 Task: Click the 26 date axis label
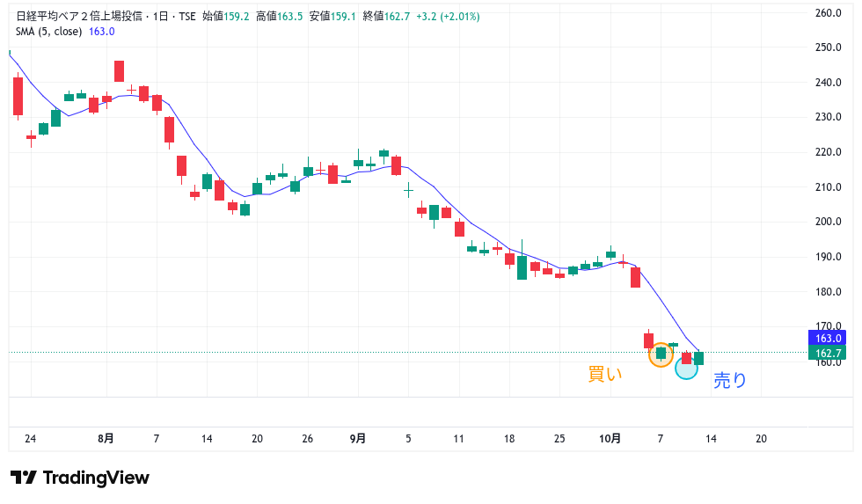[x=307, y=438]
